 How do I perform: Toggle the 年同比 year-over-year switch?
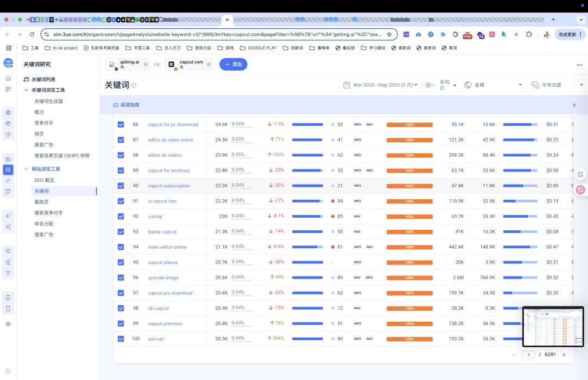tap(430, 85)
